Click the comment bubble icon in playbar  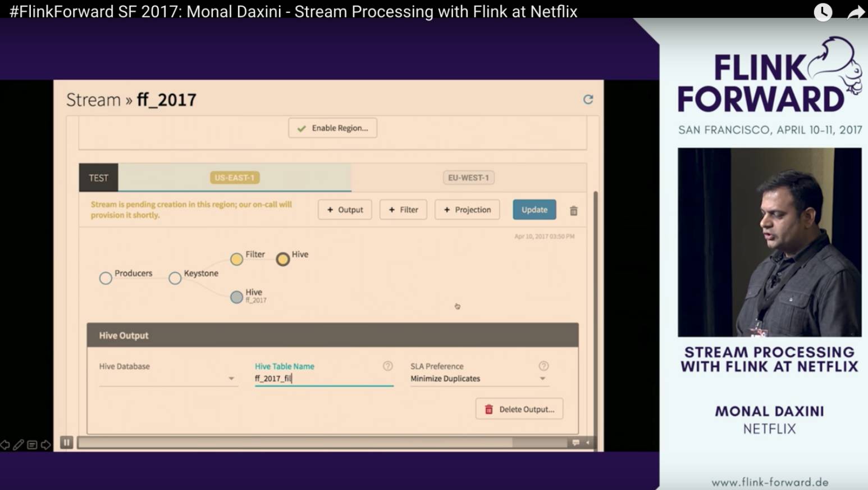coord(576,443)
